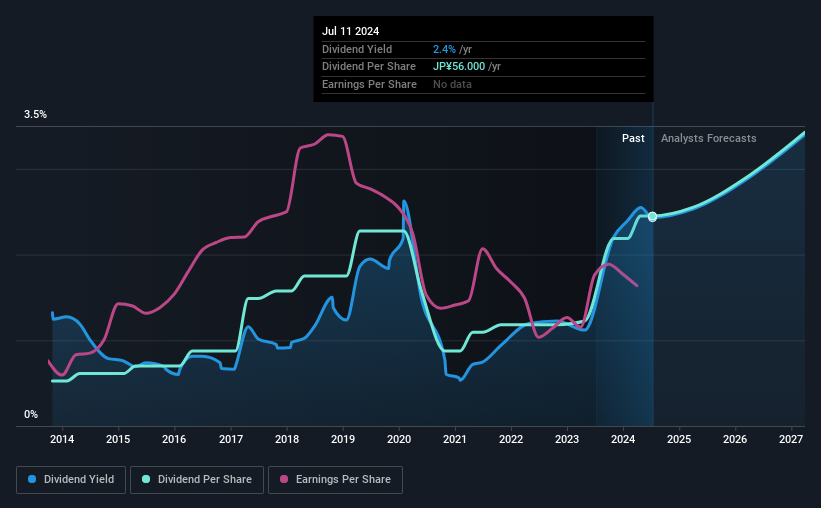
Task: Click the Past region label
Action: (x=633, y=138)
